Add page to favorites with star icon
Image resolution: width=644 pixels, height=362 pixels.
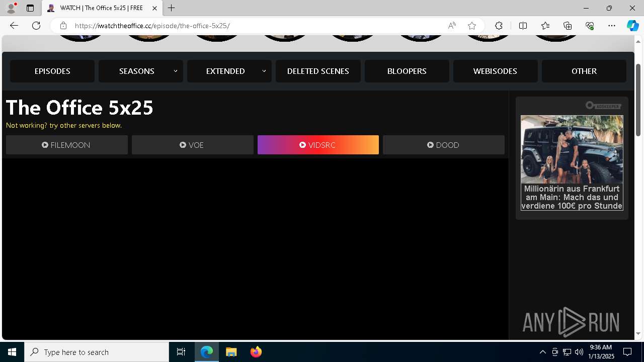(x=471, y=26)
